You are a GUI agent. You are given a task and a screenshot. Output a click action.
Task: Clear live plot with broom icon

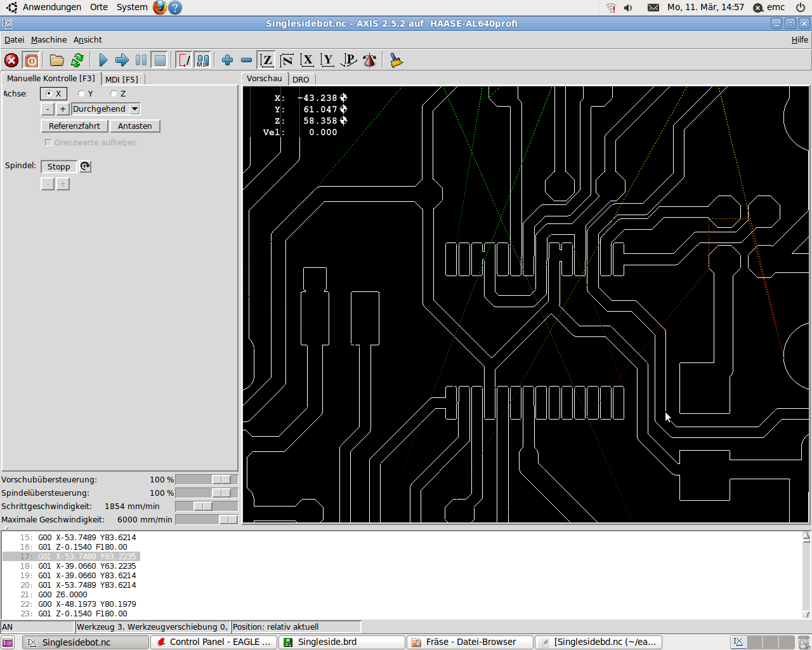[396, 60]
